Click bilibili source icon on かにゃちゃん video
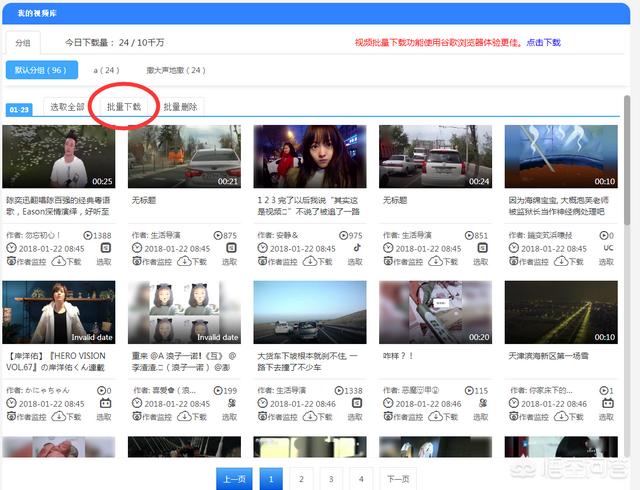This screenshot has height=490, width=640. (106, 403)
